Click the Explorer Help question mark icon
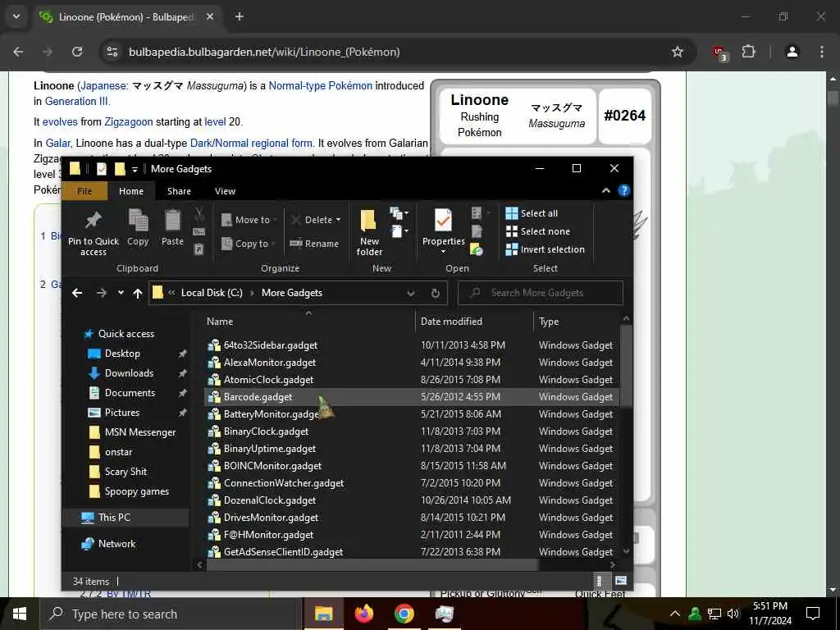The image size is (840, 630). tap(623, 190)
